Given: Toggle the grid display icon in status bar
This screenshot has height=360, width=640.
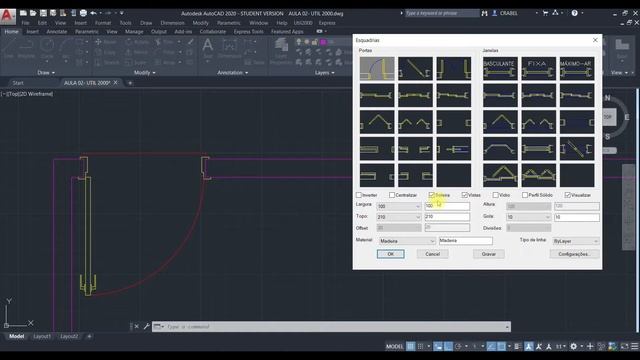Looking at the screenshot, I should click(x=411, y=347).
